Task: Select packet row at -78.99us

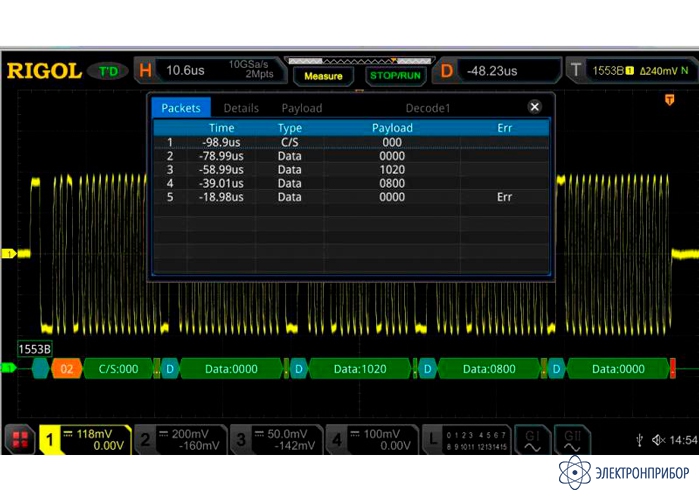Action: coord(351,156)
